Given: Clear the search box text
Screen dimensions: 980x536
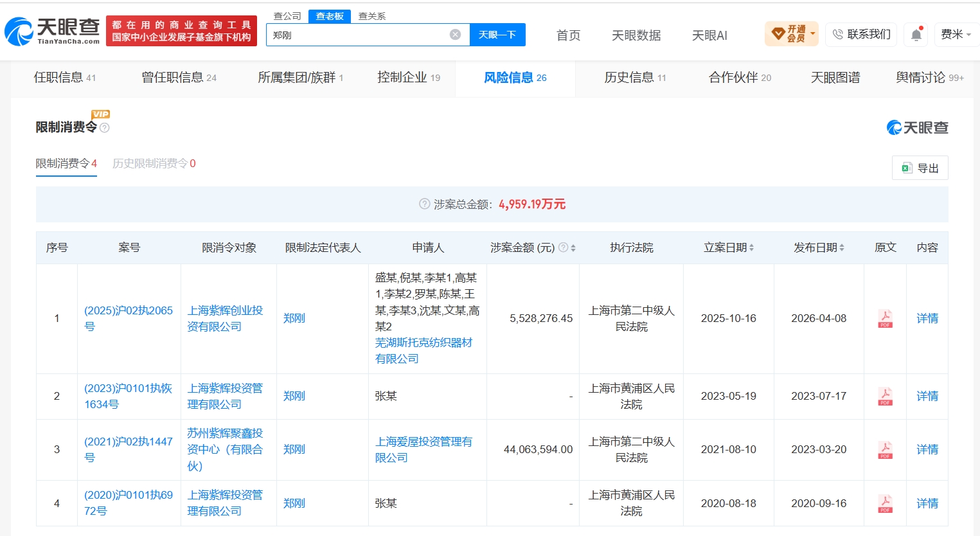Looking at the screenshot, I should (x=455, y=35).
